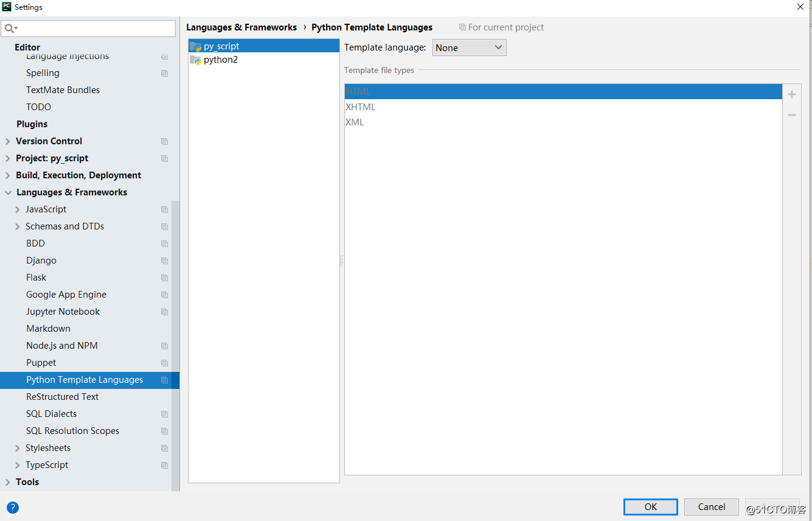Expand the Stylesheets node
Image resolution: width=812 pixels, height=521 pixels.
tap(18, 448)
